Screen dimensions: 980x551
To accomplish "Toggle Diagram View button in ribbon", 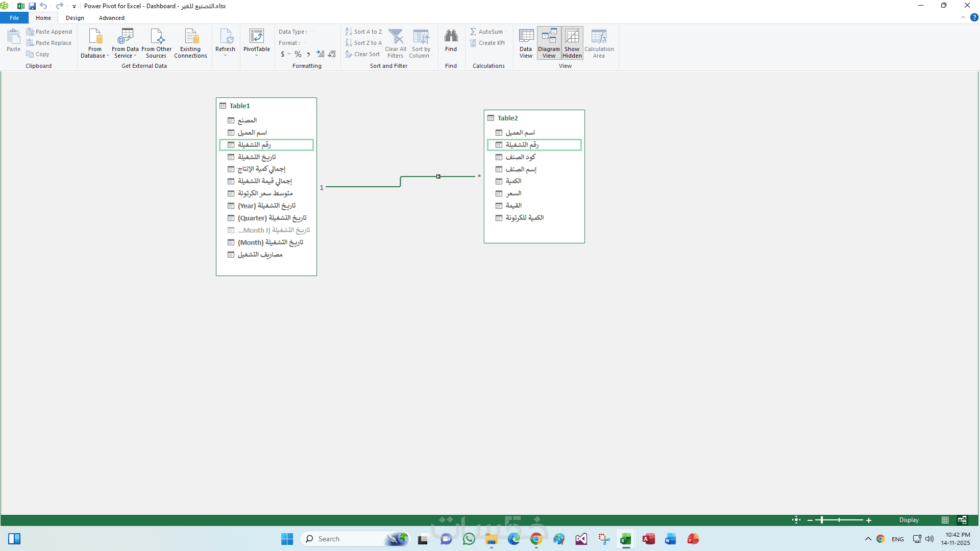I will click(x=549, y=43).
